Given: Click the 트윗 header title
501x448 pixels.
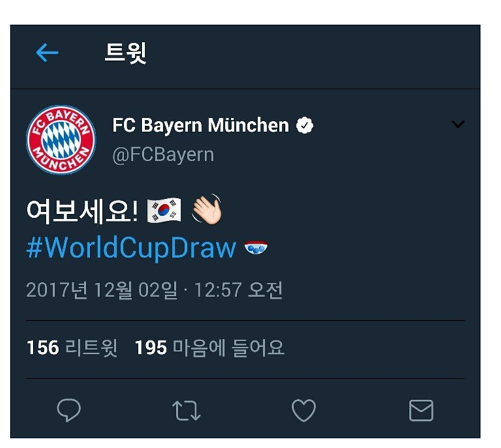Looking at the screenshot, I should (x=125, y=53).
